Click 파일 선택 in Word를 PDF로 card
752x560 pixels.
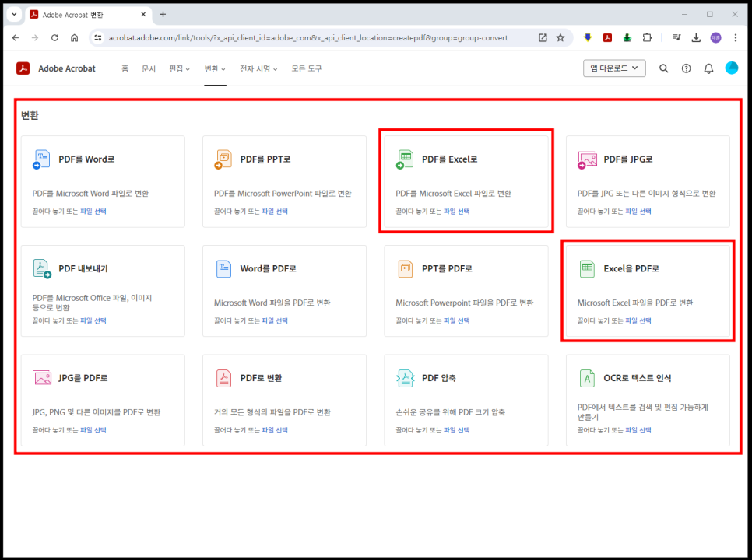point(275,320)
